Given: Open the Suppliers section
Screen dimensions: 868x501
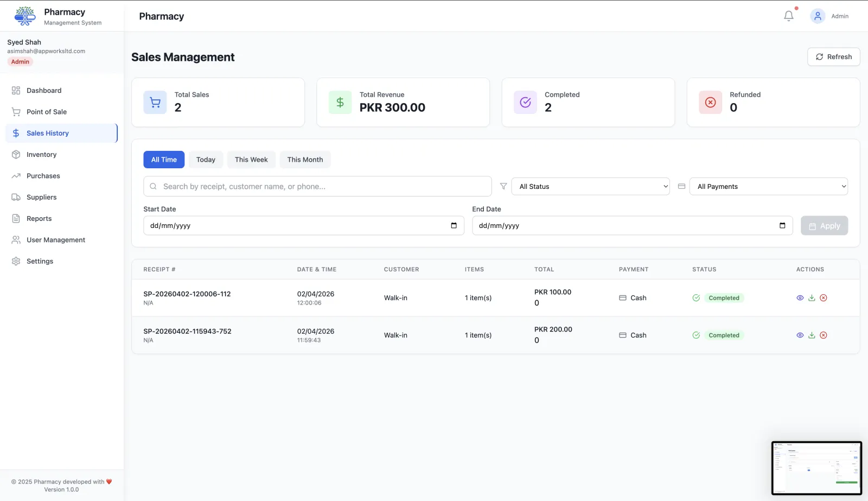Looking at the screenshot, I should pyautogui.click(x=61, y=197).
